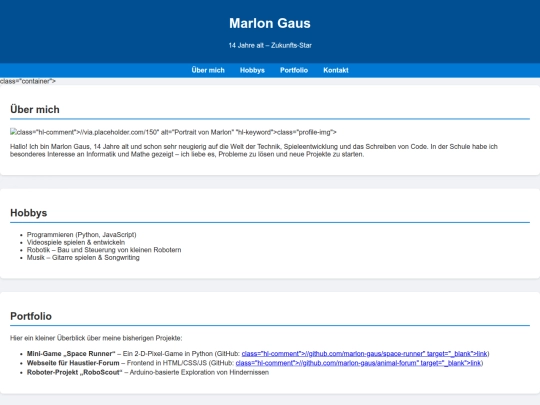This screenshot has width=540, height=405.
Task: Click bold text "Webseite für Haustier-Forum"
Action: coord(73,363)
